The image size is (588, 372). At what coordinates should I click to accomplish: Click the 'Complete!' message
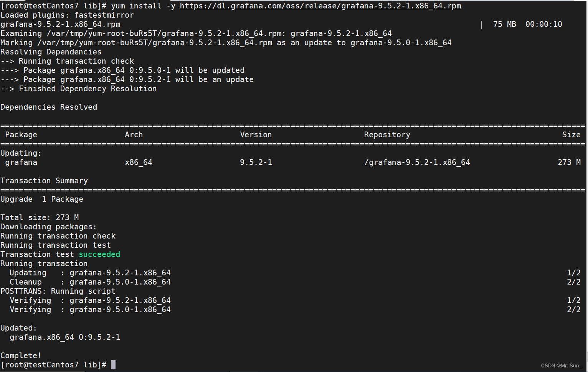coord(21,356)
